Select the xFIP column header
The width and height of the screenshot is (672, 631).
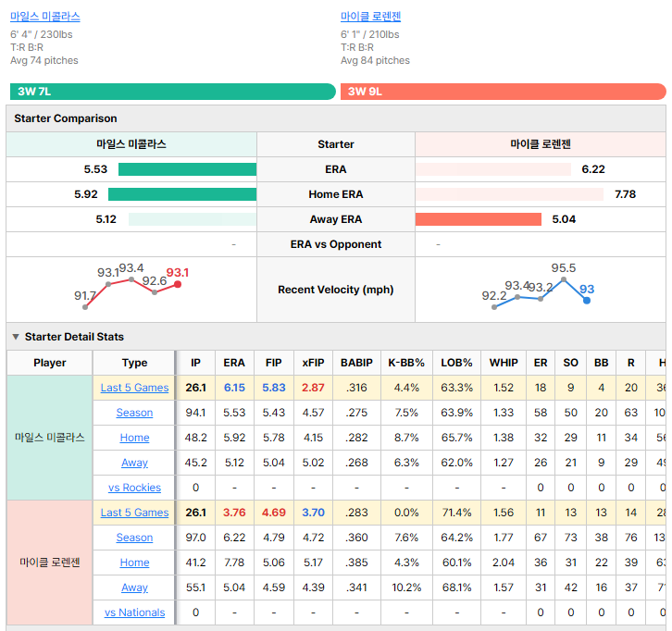[x=313, y=363]
